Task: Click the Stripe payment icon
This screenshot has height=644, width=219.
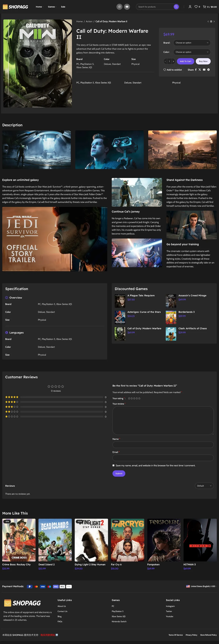Action: click(56, 587)
